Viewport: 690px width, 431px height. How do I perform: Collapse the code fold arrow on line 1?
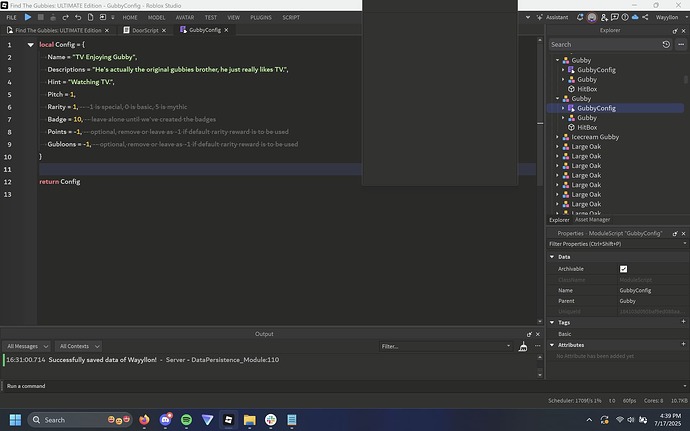pyautogui.click(x=30, y=44)
